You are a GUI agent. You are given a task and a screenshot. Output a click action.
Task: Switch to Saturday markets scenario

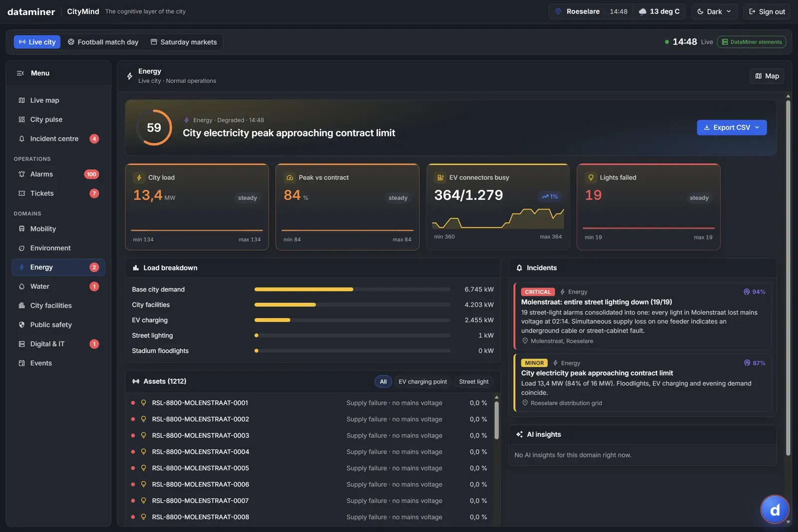pos(184,42)
